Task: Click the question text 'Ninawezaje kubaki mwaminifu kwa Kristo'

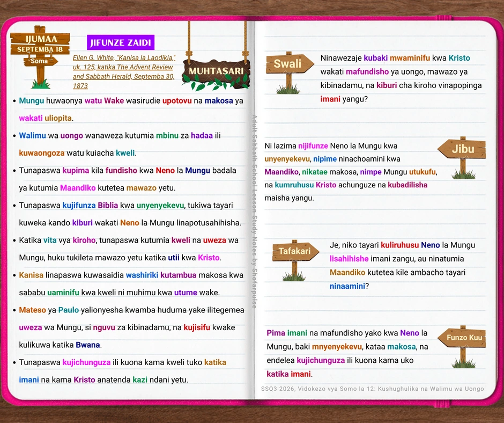Action: (x=395, y=58)
